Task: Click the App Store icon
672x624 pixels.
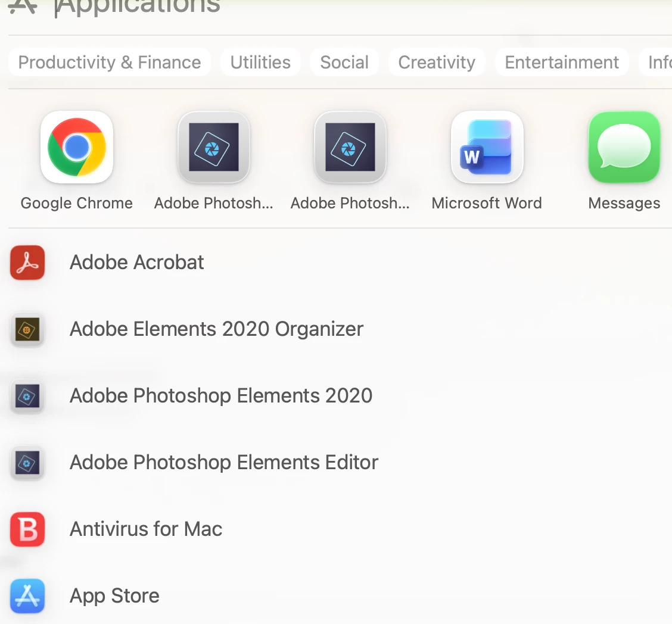Action: pyautogui.click(x=27, y=596)
